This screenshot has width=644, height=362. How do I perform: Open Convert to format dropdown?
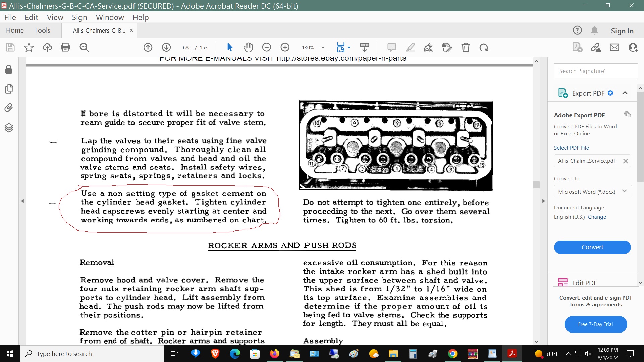coord(592,192)
